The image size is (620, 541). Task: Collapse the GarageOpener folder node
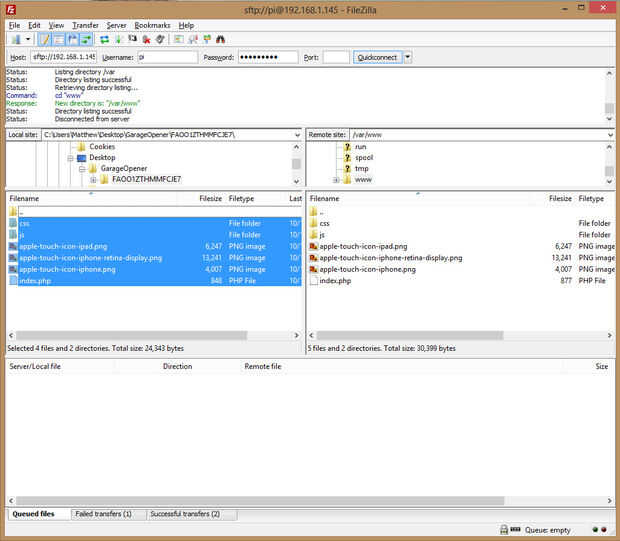pos(82,169)
